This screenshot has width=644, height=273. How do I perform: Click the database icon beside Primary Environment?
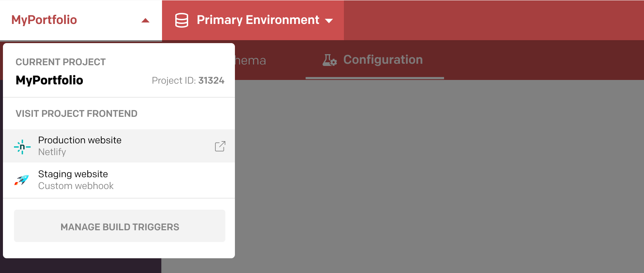181,20
